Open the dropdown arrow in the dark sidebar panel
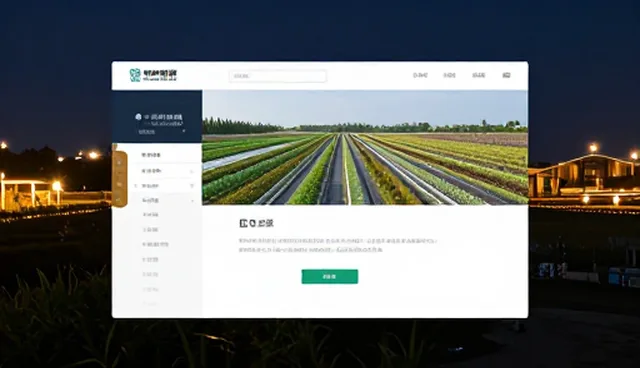This screenshot has width=640, height=368. coord(184,131)
